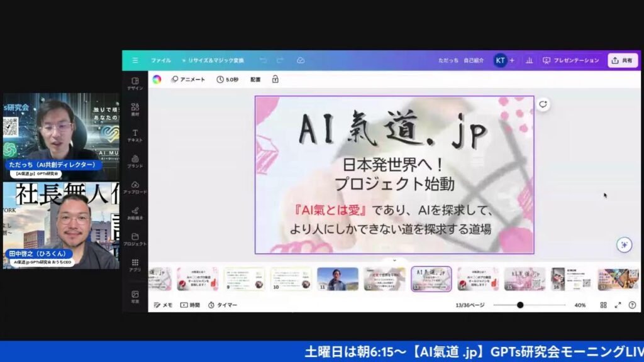Open the アプリ (Apps) panel
Viewport: 644px width, 362px height.
[x=135, y=265]
